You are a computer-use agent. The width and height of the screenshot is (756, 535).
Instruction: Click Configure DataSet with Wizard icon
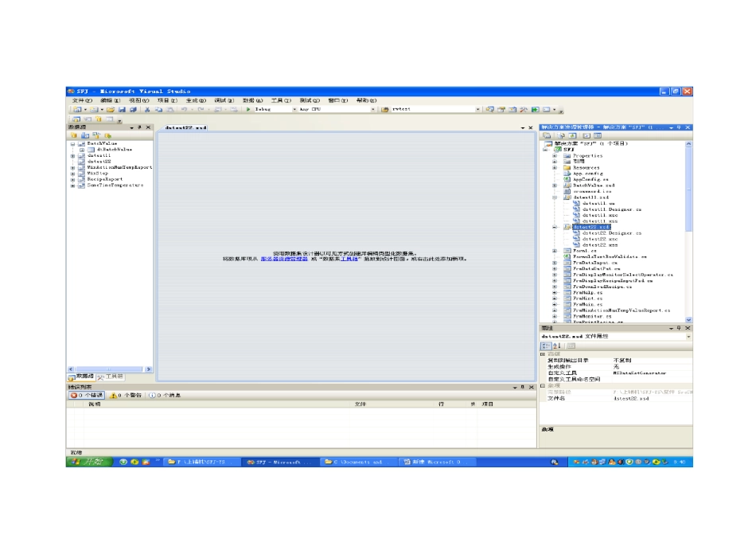point(96,135)
